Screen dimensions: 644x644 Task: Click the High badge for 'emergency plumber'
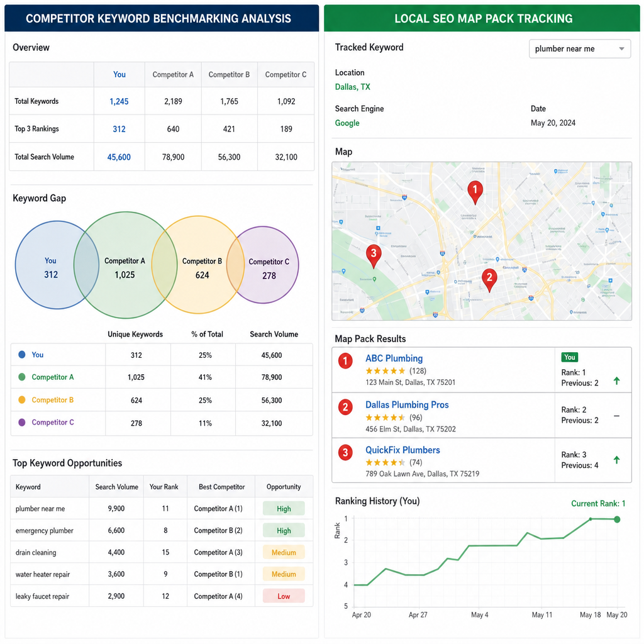[284, 530]
